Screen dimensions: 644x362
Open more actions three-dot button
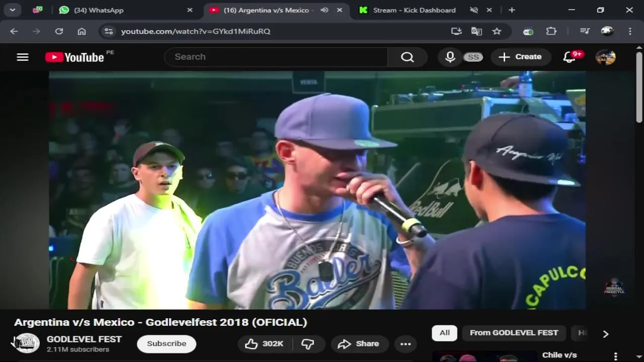tap(406, 344)
